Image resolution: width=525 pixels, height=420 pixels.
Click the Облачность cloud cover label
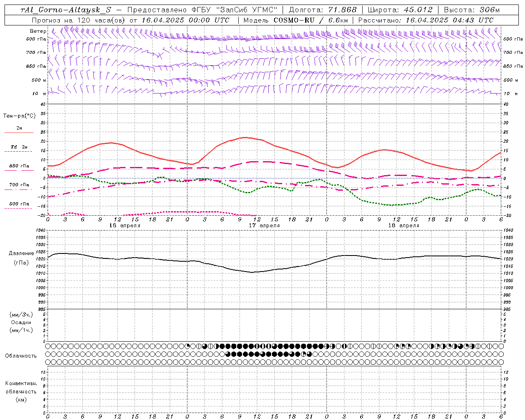tap(21, 356)
